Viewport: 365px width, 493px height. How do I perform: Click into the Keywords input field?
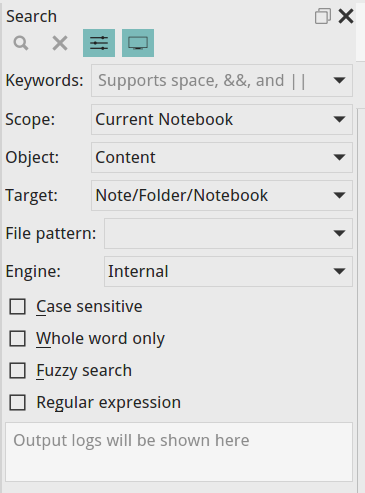[210, 81]
